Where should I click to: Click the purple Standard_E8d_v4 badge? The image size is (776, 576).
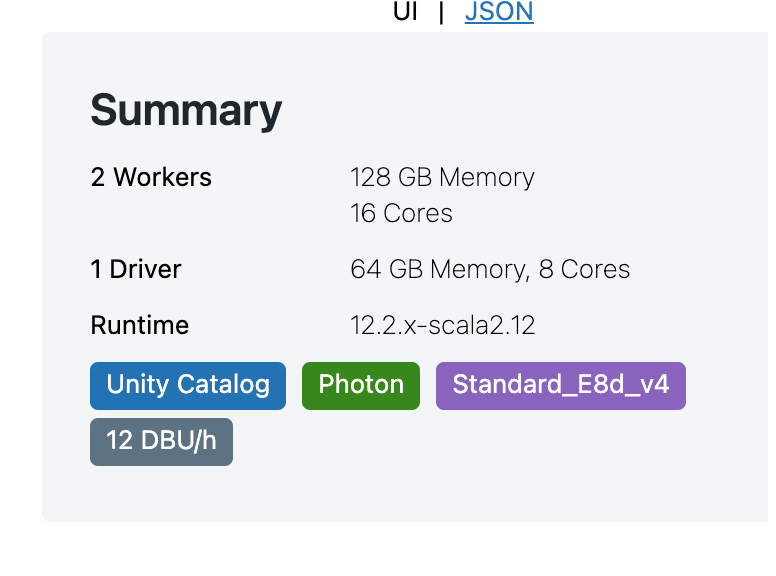pyautogui.click(x=560, y=386)
